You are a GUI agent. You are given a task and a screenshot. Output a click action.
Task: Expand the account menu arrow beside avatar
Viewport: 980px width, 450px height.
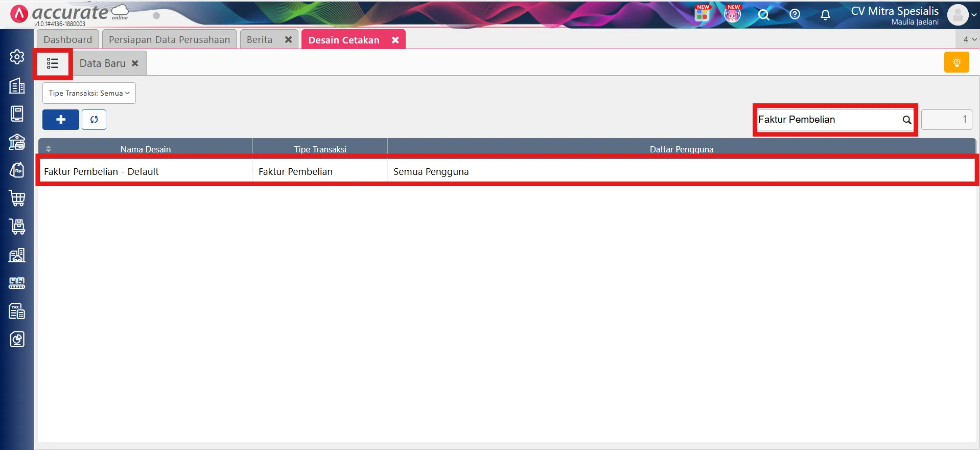click(x=974, y=15)
